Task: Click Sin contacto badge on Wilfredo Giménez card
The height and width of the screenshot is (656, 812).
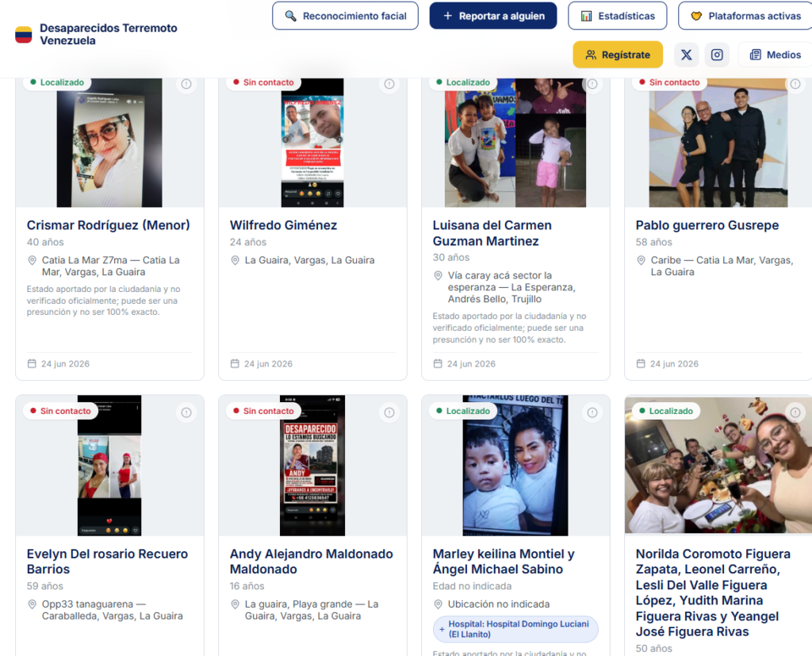Action: click(x=263, y=82)
